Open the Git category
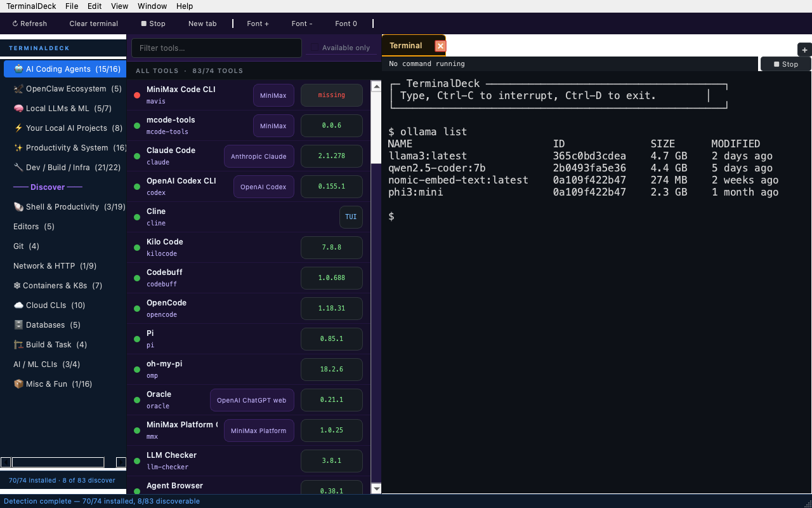812x508 pixels. (63, 246)
